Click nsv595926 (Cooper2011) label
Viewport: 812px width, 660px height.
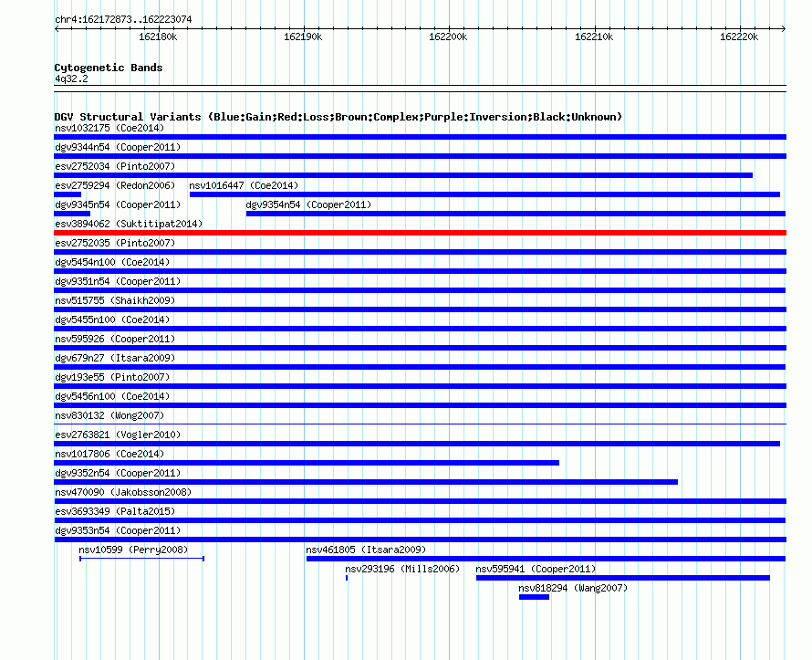pos(115,339)
